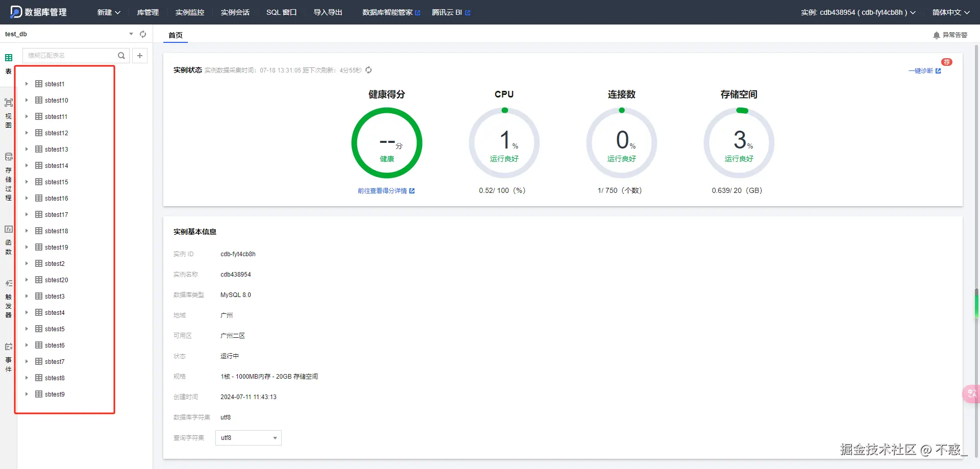
Task: Click the sbtest8 table icon
Action: (39, 378)
